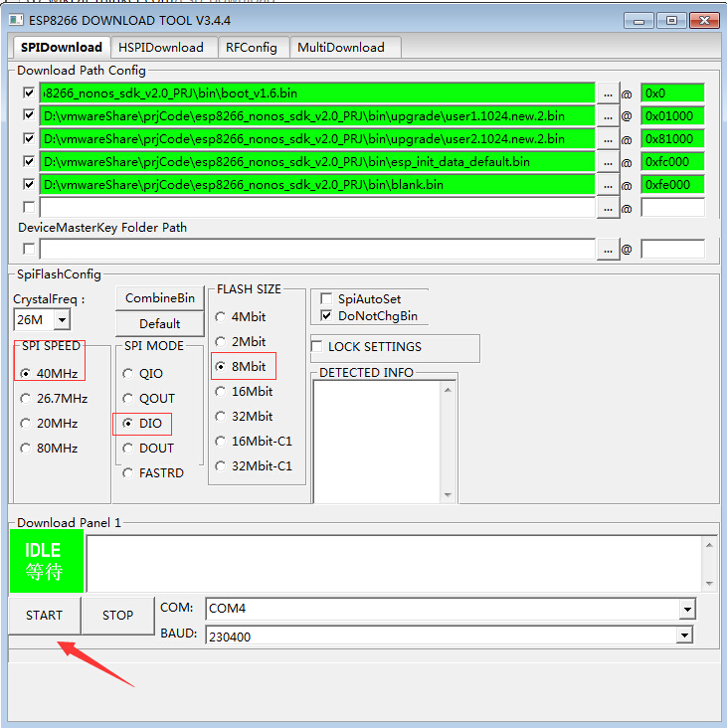Select 80MHz SPI speed

(49, 448)
